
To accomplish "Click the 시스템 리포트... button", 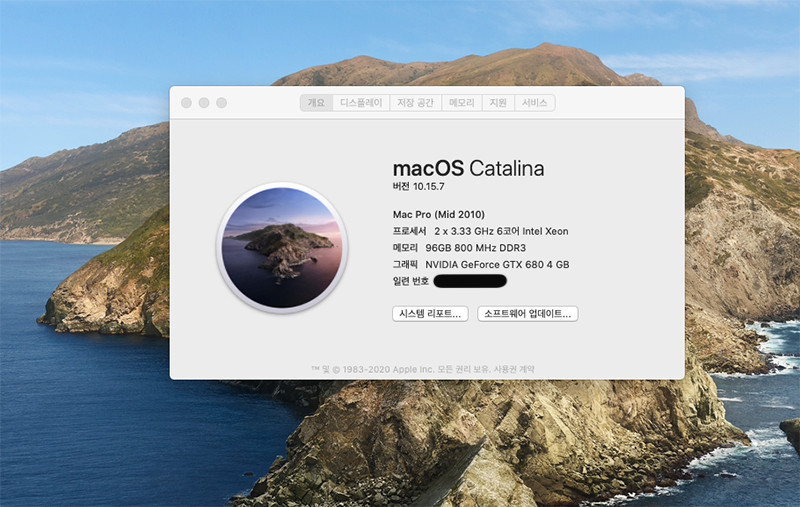I will (430, 314).
